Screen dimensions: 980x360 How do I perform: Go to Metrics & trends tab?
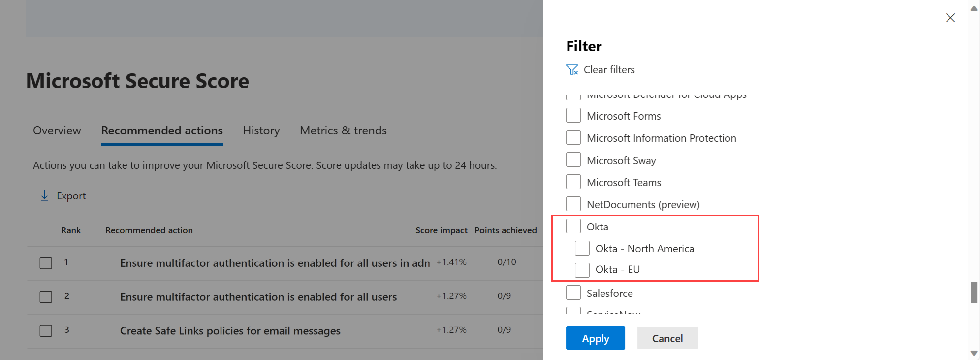pos(343,131)
